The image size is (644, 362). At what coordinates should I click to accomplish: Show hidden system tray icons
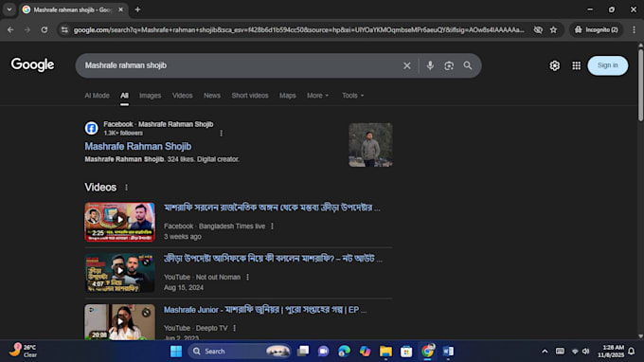[x=545, y=352]
